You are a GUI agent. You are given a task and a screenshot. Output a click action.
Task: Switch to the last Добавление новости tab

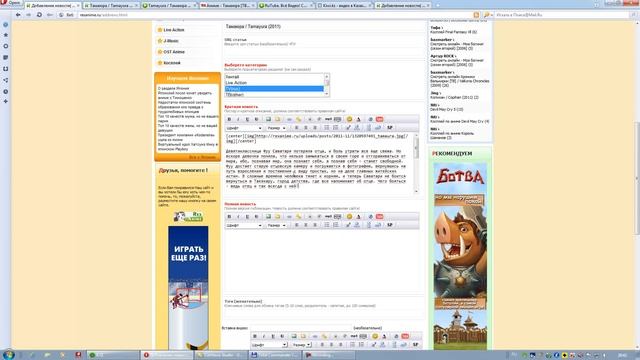(402, 6)
